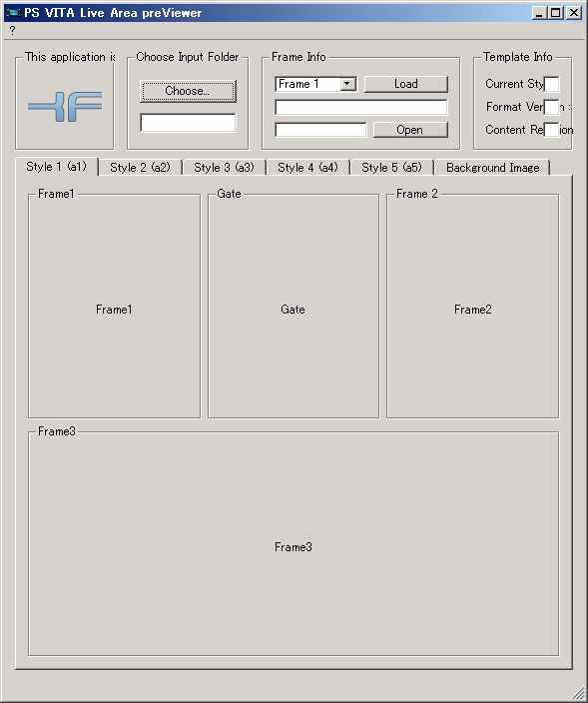The image size is (588, 703).
Task: Open the Frame 1 dropdown
Action: click(x=315, y=84)
